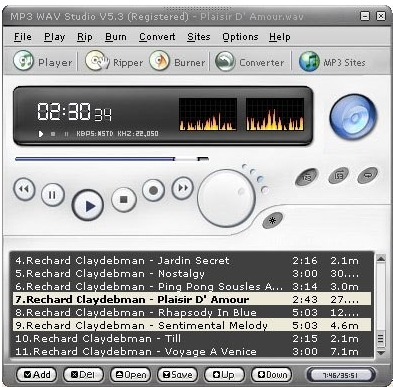Click the Open playlist button

(130, 375)
